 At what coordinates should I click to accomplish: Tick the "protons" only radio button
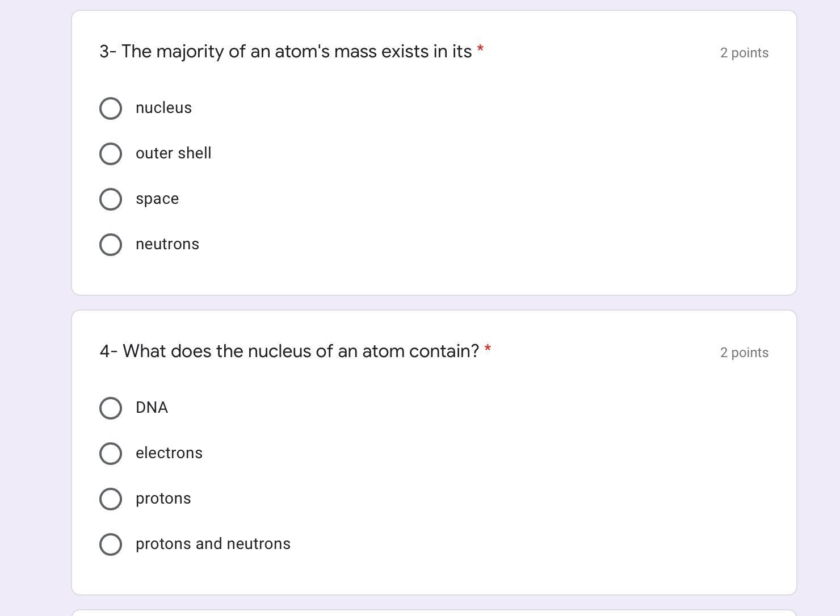111,499
